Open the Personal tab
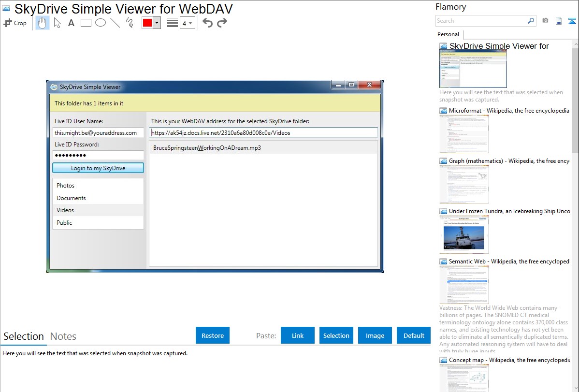The height and width of the screenshot is (392, 579). pos(449,34)
